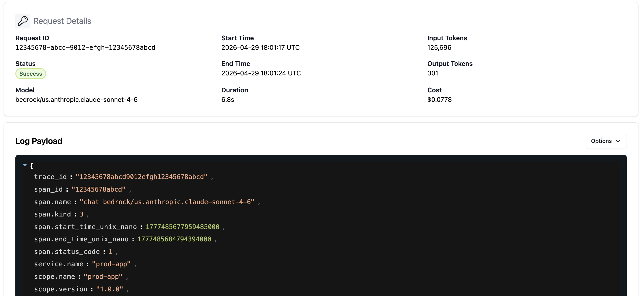
Task: Click the scope.version value "1.0.0"
Action: [x=109, y=289]
